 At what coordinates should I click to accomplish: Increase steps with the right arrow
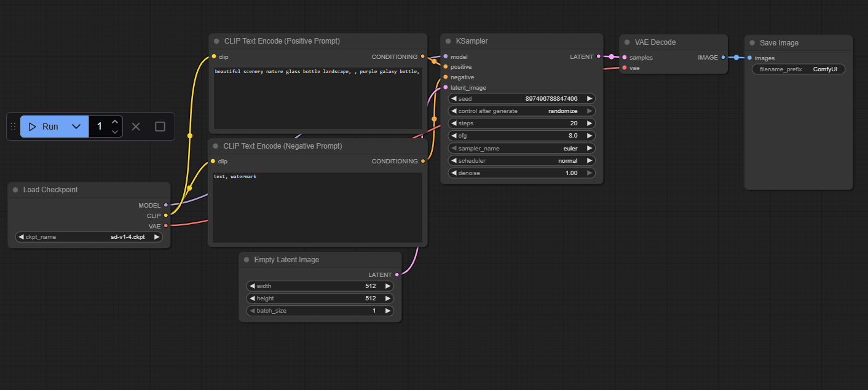point(590,123)
